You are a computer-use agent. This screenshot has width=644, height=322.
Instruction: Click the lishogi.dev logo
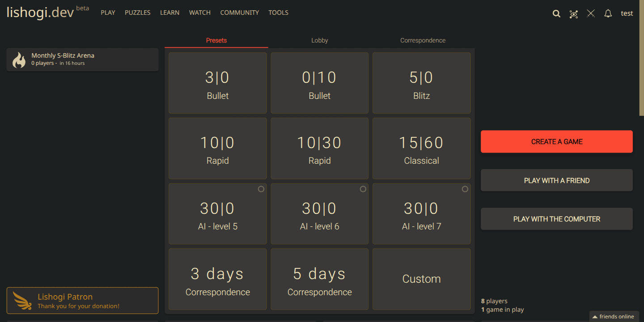click(x=40, y=13)
